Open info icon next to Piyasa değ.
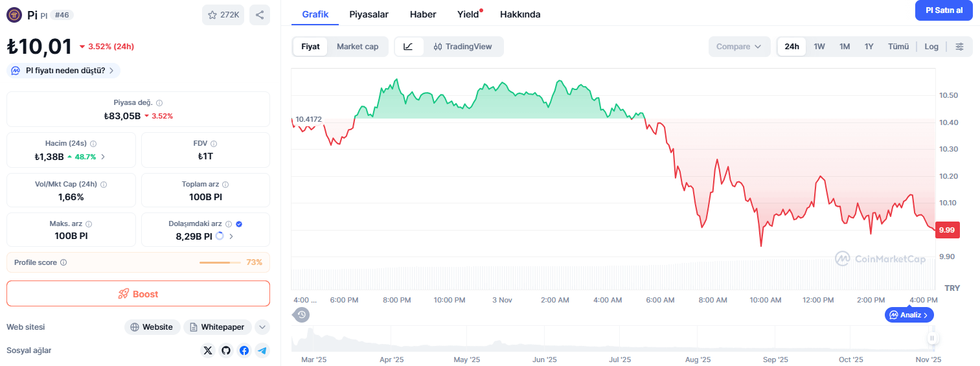The image size is (980, 366). tap(159, 102)
